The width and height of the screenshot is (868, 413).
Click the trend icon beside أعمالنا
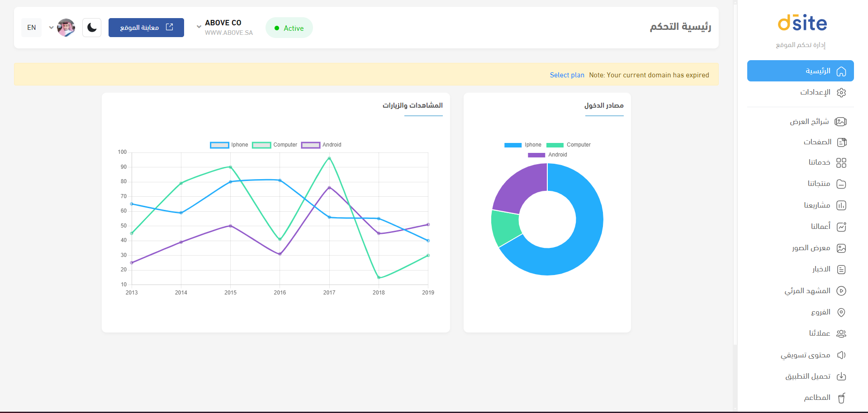(x=841, y=227)
